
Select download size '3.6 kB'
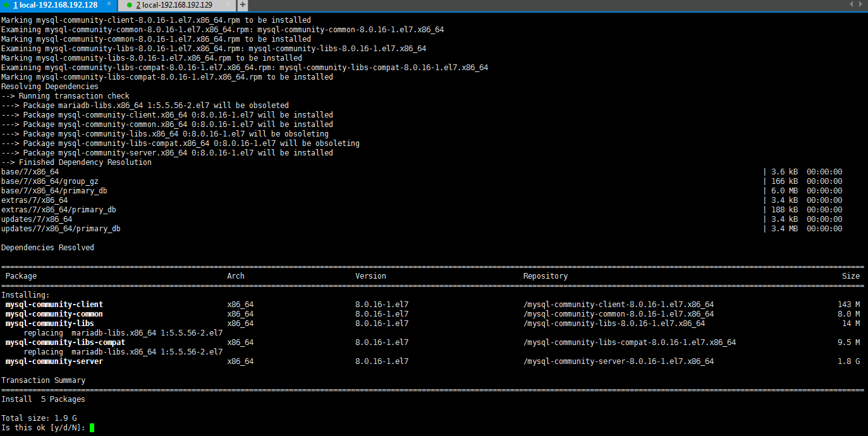pos(785,172)
